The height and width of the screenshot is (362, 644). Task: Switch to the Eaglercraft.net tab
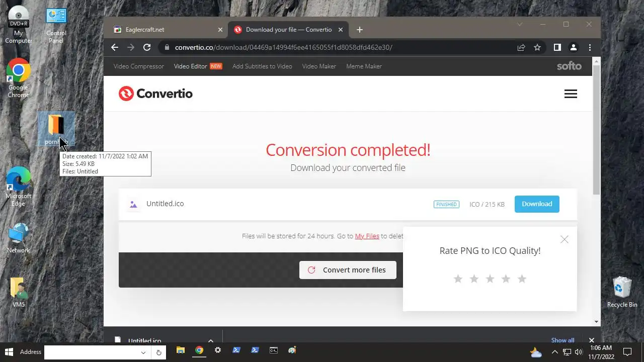point(167,30)
